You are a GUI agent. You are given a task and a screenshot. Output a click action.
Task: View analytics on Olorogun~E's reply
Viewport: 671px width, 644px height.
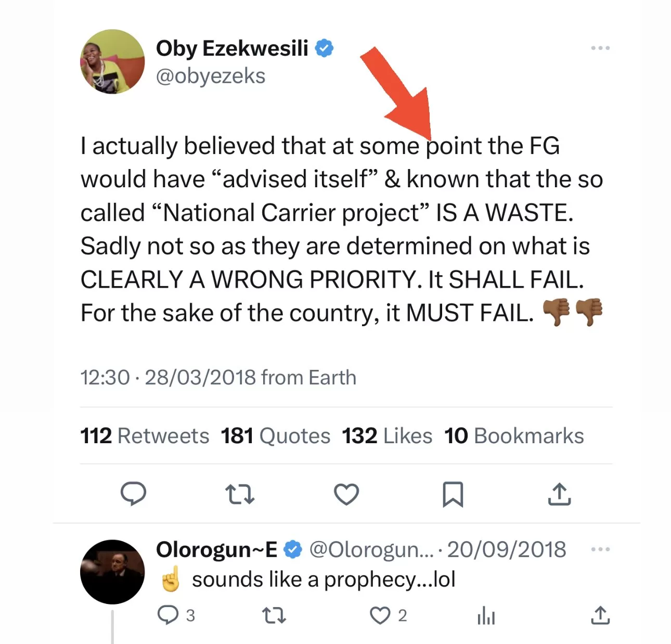pyautogui.click(x=486, y=616)
